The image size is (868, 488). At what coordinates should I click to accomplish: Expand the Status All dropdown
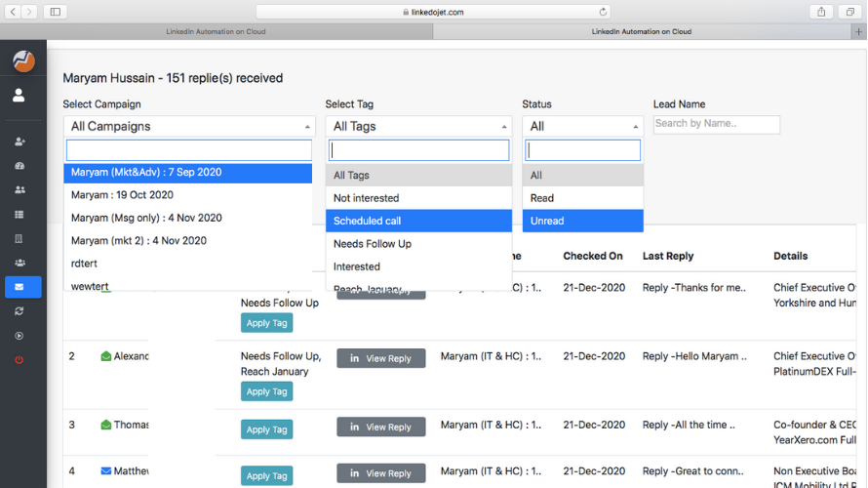pyautogui.click(x=582, y=126)
